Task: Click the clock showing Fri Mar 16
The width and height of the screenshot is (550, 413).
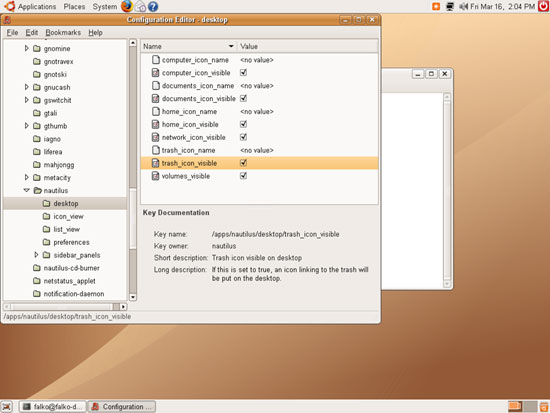Action: tap(502, 6)
